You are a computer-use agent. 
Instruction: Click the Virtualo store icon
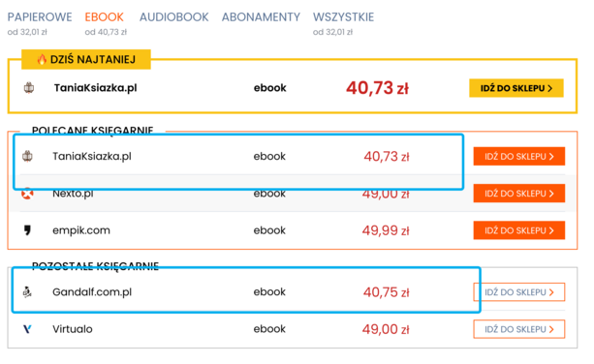tap(27, 329)
